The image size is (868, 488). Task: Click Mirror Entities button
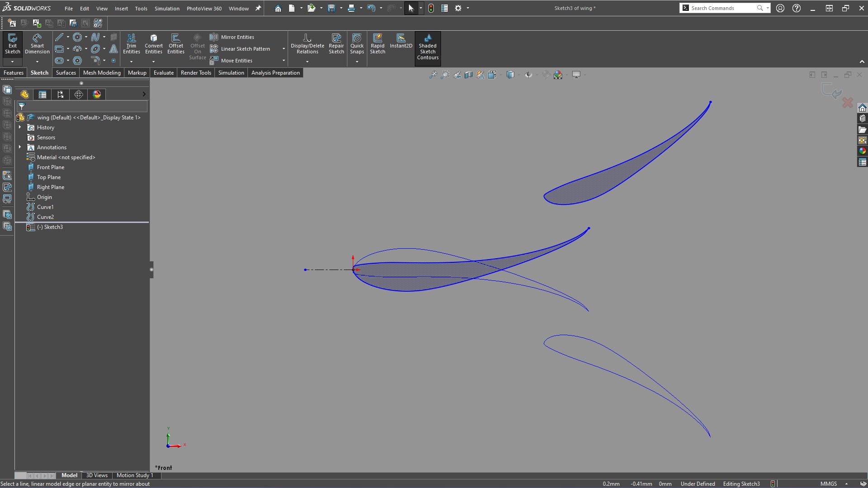[232, 37]
